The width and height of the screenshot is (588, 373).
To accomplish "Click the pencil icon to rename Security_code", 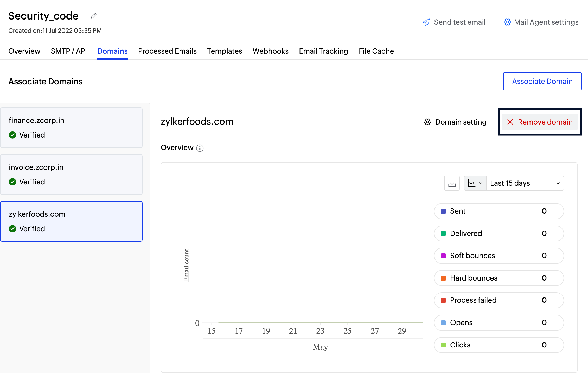I will tap(93, 16).
